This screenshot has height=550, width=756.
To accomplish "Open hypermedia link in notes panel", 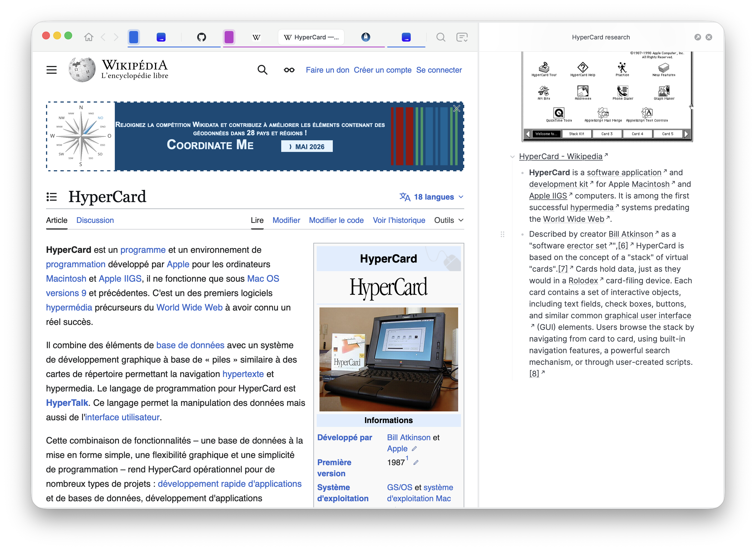I will [x=592, y=207].
